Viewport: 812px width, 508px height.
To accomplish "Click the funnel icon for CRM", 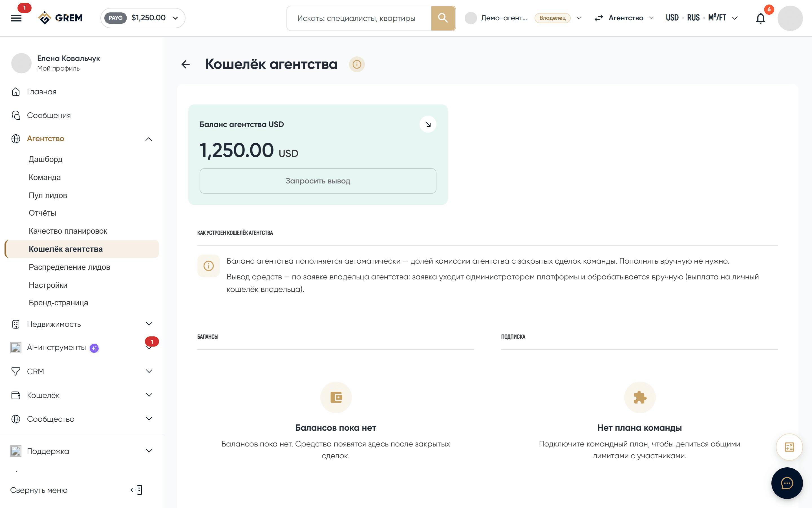I will point(16,371).
